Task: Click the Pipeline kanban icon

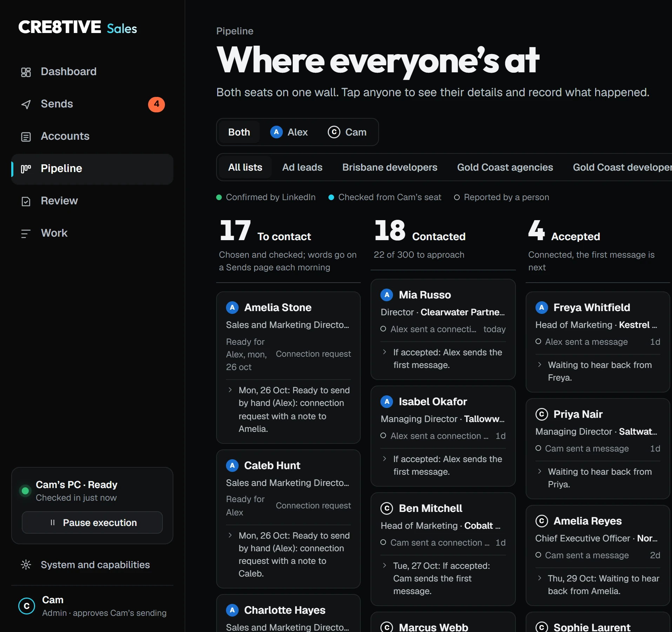Action: [26, 169]
